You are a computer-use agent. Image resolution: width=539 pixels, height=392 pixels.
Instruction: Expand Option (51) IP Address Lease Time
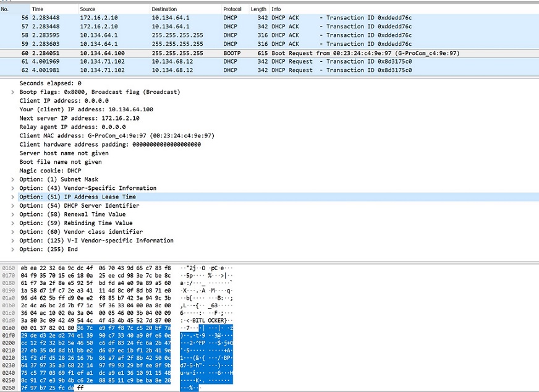[x=12, y=197]
